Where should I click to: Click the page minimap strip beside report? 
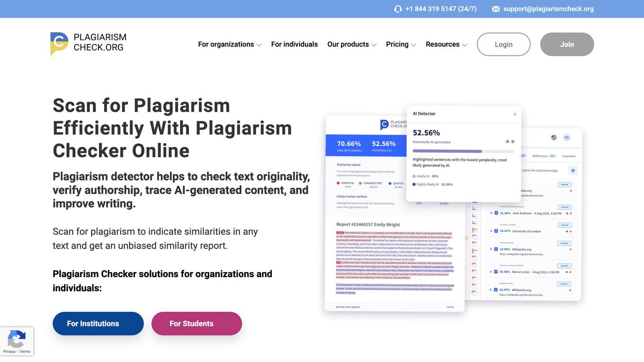475,251
